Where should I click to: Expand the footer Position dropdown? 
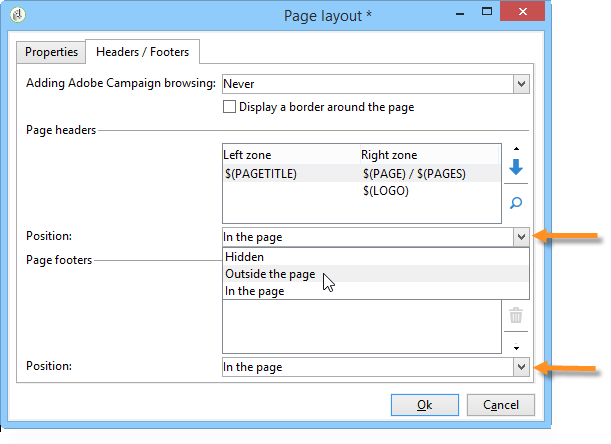(521, 367)
